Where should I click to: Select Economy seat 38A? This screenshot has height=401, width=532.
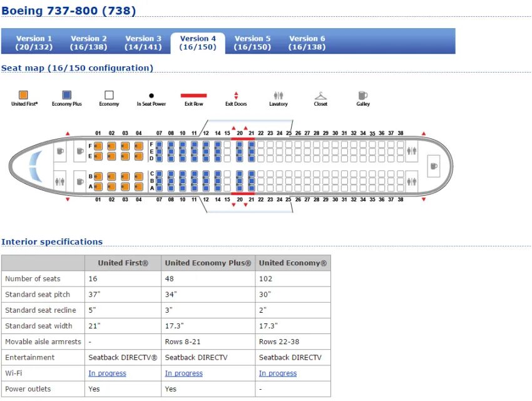(x=401, y=188)
